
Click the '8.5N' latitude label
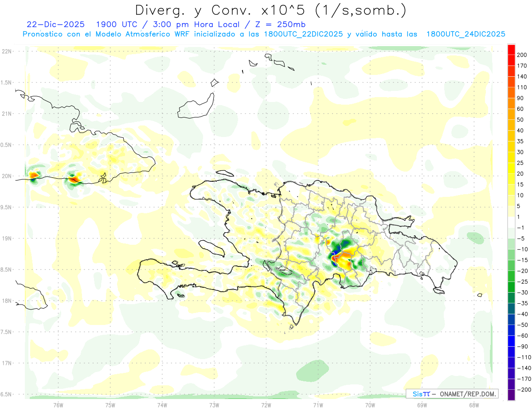pyautogui.click(x=6, y=270)
